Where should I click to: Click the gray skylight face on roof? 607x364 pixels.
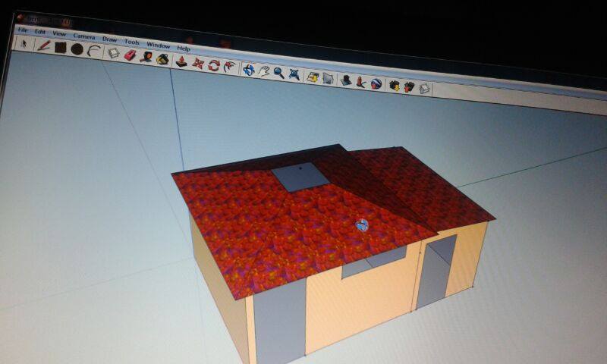pyautogui.click(x=300, y=177)
